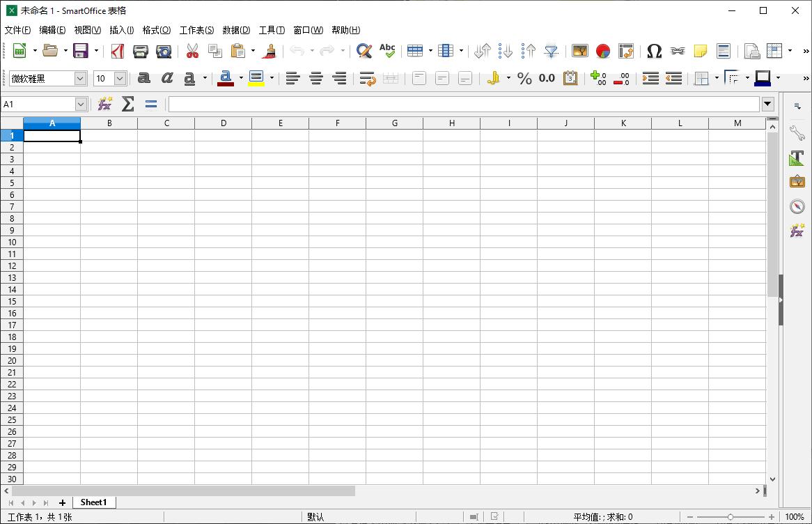Run the Abc spelling check
This screenshot has height=524, width=812.
coord(387,51)
